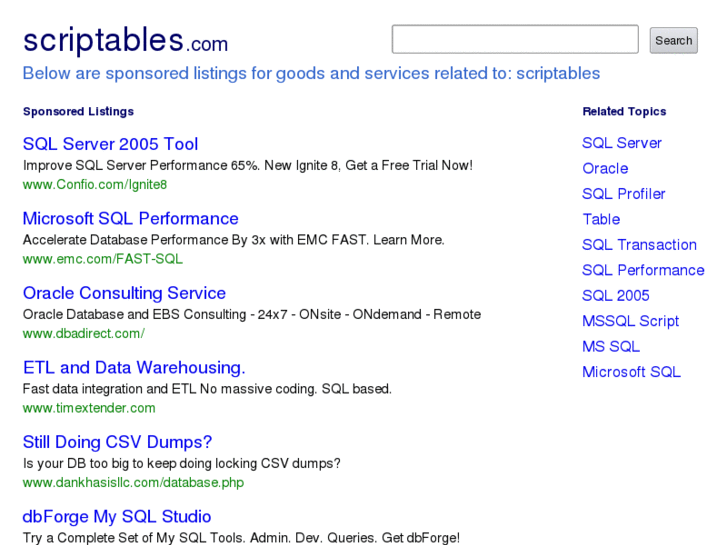Open the SQL Profiler related topic

pyautogui.click(x=624, y=194)
